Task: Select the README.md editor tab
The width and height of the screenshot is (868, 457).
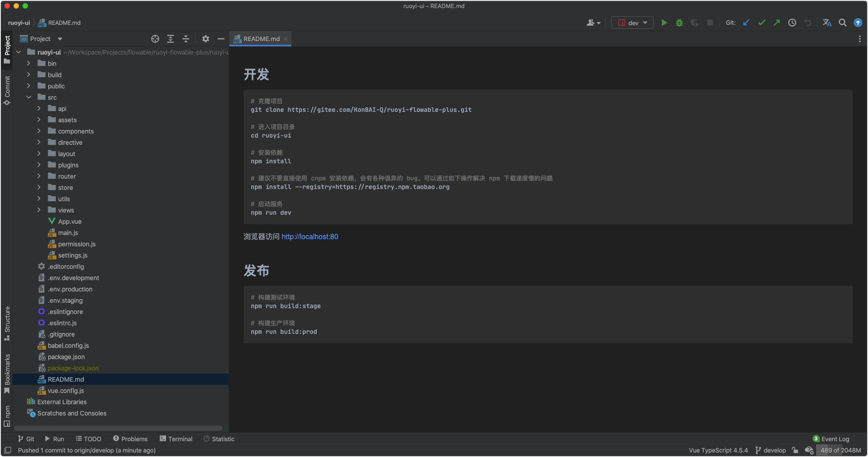Action: point(260,39)
